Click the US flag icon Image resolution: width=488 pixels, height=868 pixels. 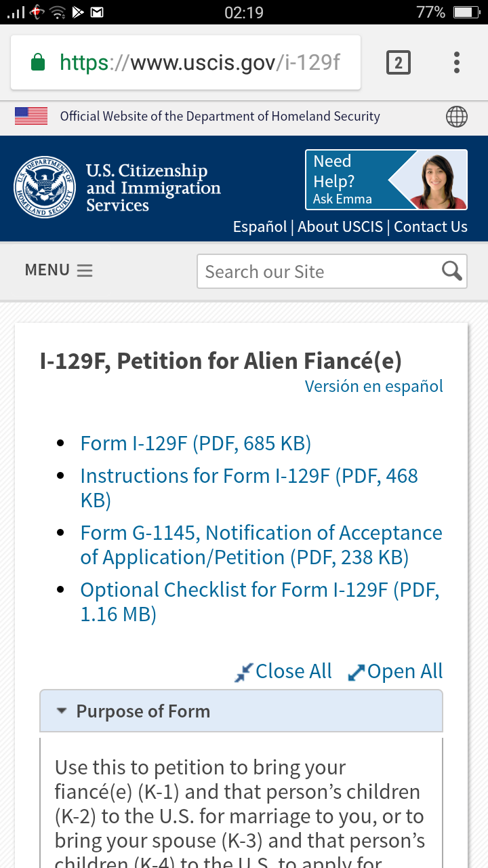point(31,116)
